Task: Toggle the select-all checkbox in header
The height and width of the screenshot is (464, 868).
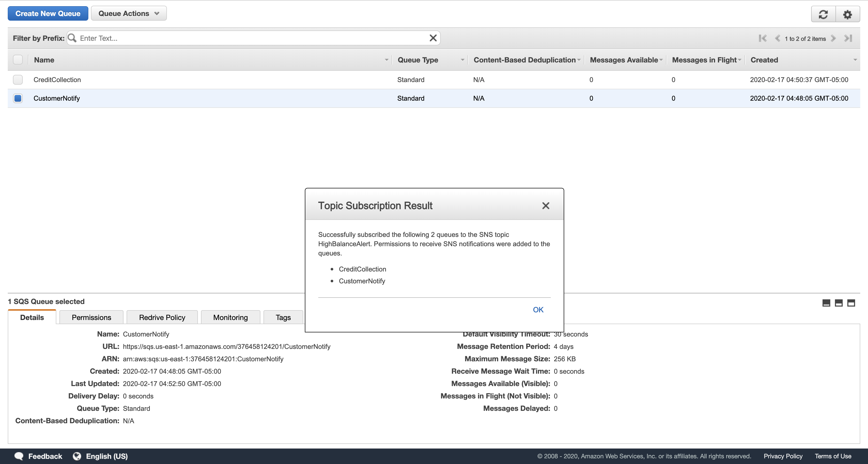Action: tap(18, 60)
